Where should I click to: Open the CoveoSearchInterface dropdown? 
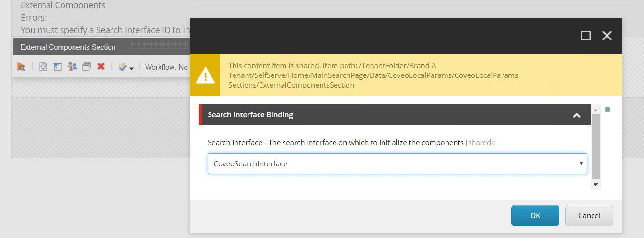397,164
